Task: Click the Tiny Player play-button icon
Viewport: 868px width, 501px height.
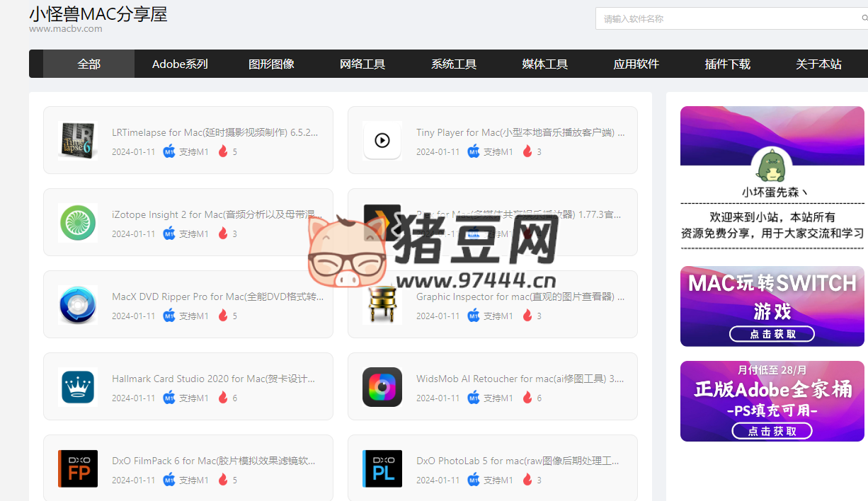Action: (x=382, y=140)
